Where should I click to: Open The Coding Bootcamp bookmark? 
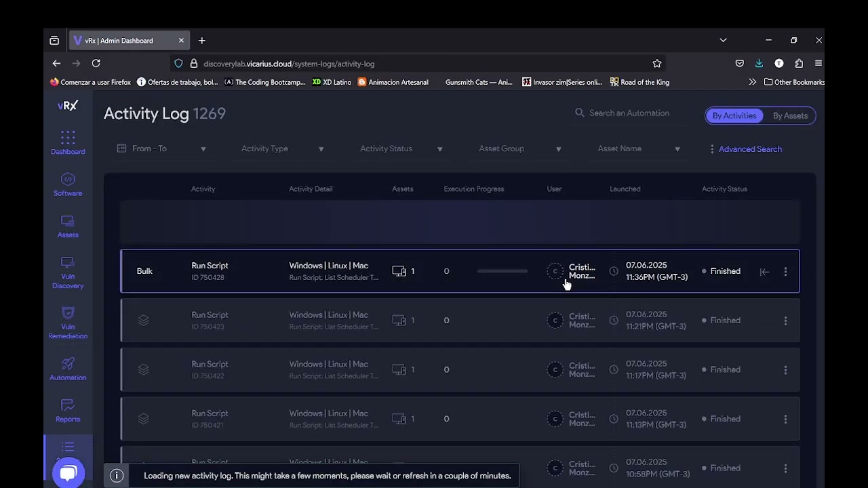[x=265, y=82]
